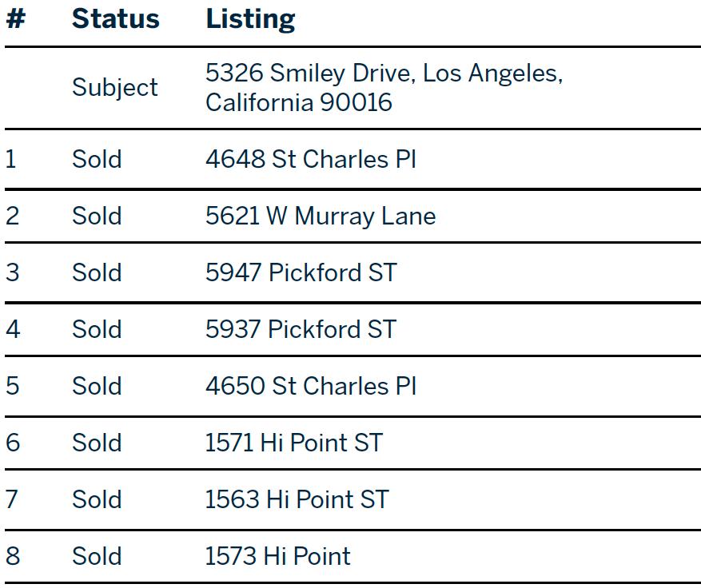Click Sold status for 4648 St Charles
701x588 pixels.
click(x=97, y=159)
